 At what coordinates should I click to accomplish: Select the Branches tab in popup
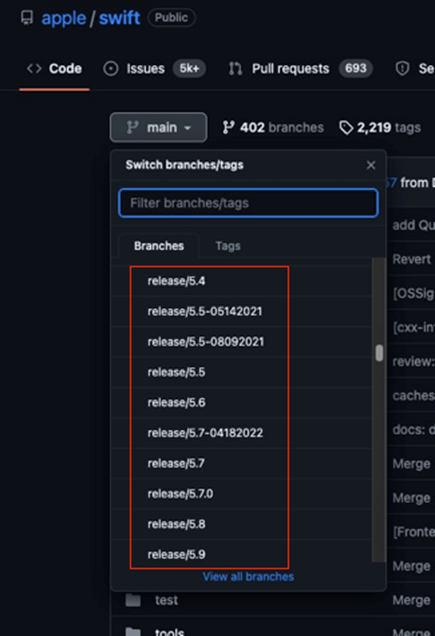click(x=159, y=246)
